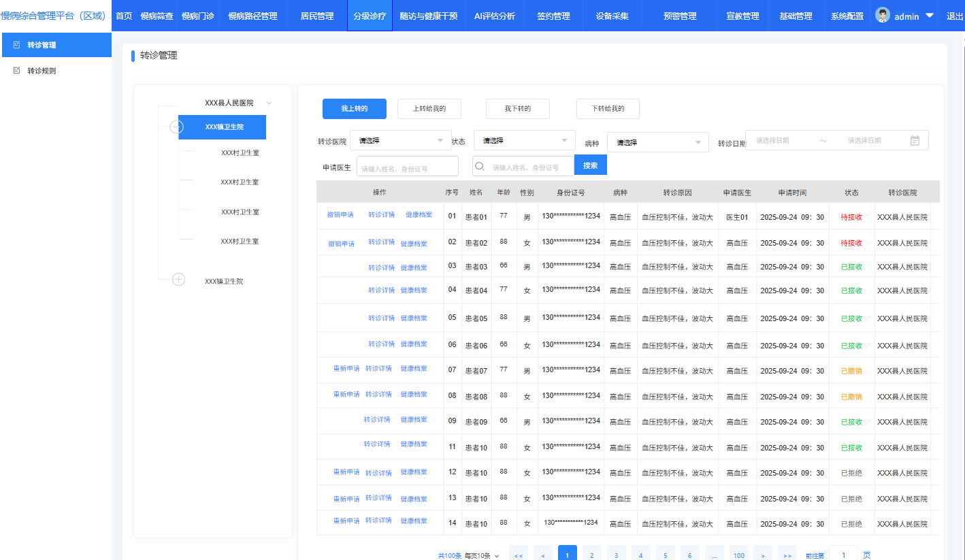
Task: Click the 申请医生 input field
Action: [x=407, y=167]
